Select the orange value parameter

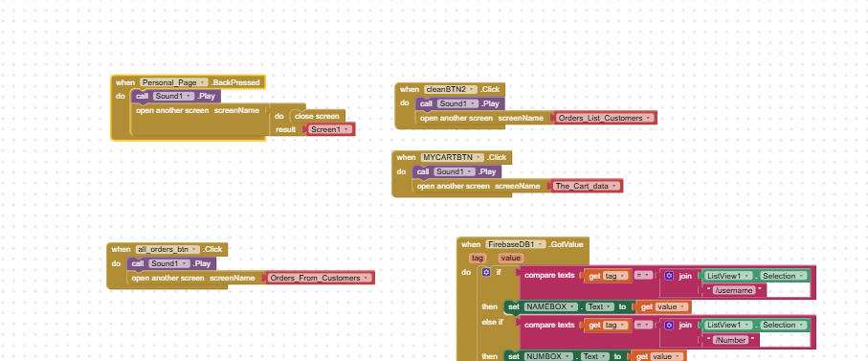tap(510, 258)
